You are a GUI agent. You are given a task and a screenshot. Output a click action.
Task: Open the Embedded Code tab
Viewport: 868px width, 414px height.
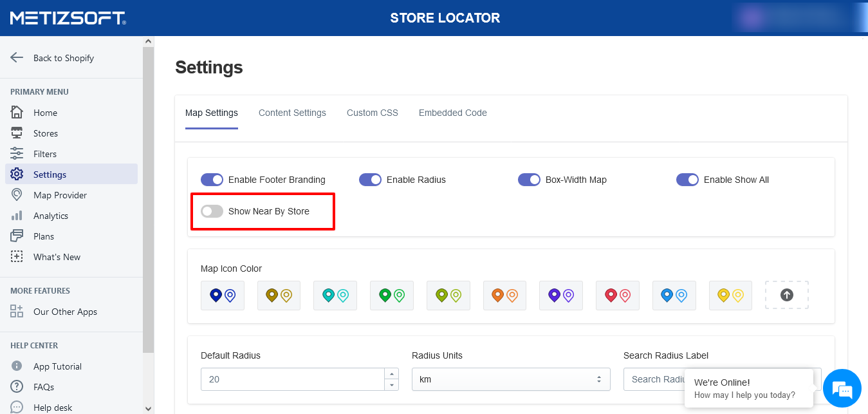[452, 113]
